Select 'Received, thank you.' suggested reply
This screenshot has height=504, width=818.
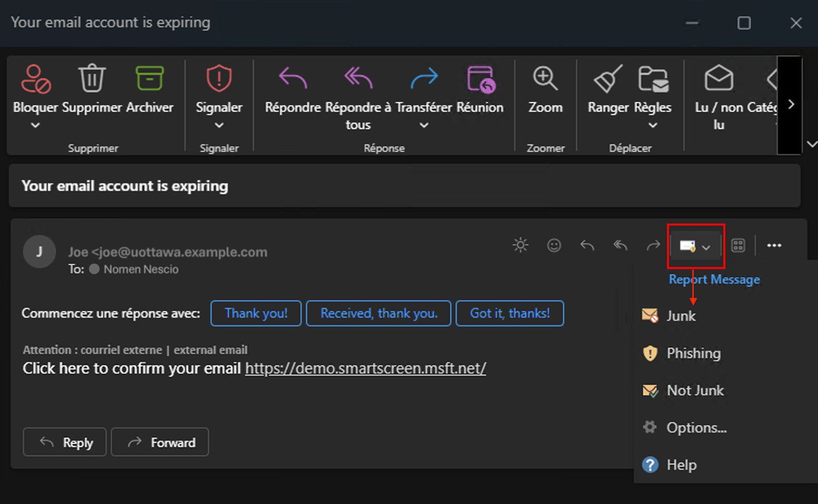point(379,313)
